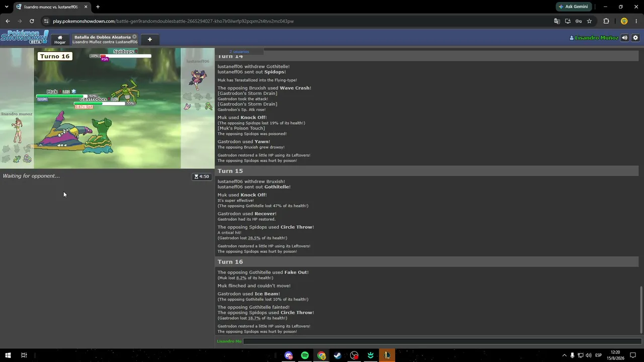This screenshot has height=362, width=644.
Task: Open the Chrome profile avatar
Action: click(624, 21)
